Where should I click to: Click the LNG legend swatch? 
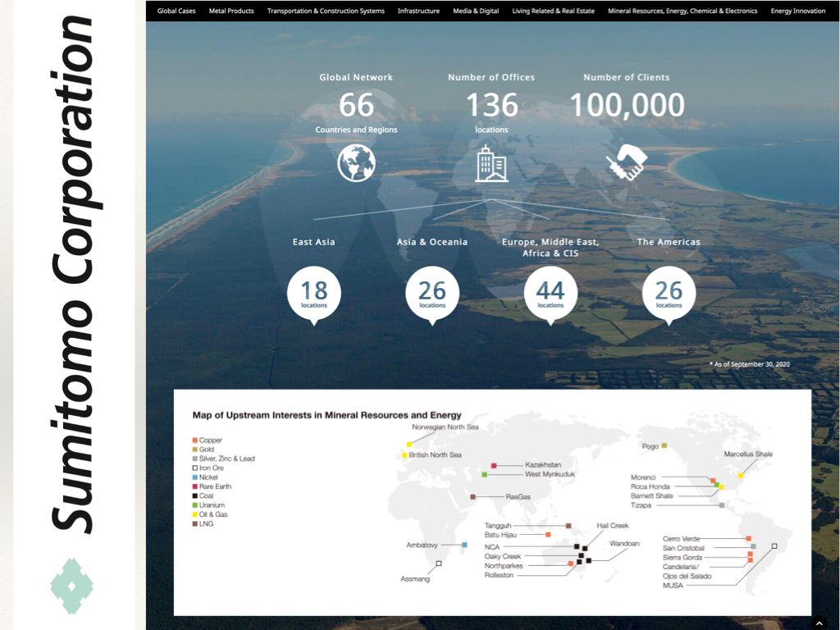(195, 524)
